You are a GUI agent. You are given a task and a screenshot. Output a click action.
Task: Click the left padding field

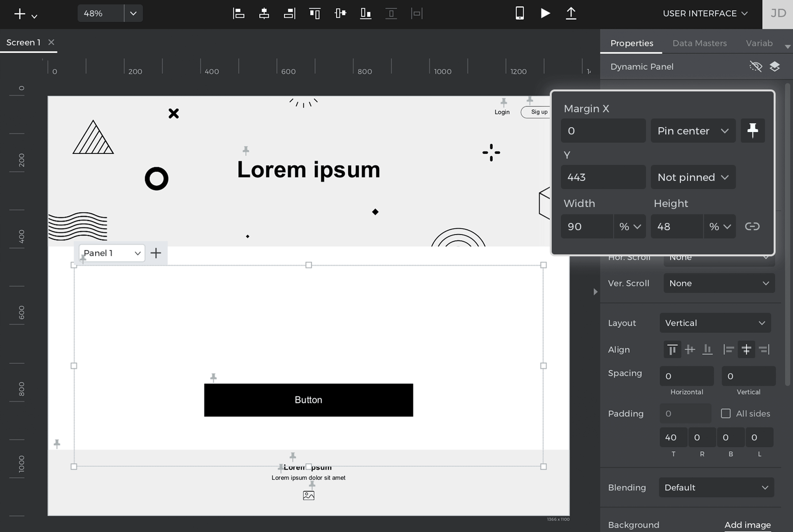coord(759,437)
